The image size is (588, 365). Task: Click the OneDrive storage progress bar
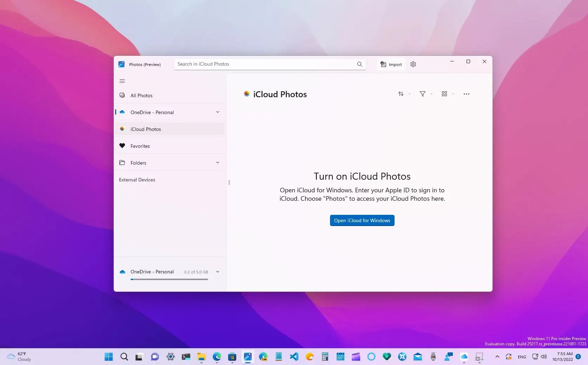(169, 279)
